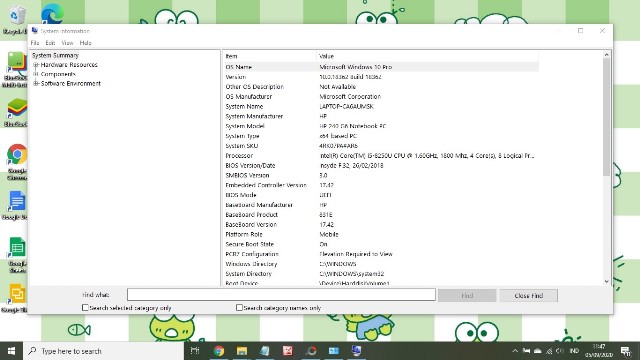Click the Find button
The width and height of the screenshot is (640, 360).
tap(467, 295)
